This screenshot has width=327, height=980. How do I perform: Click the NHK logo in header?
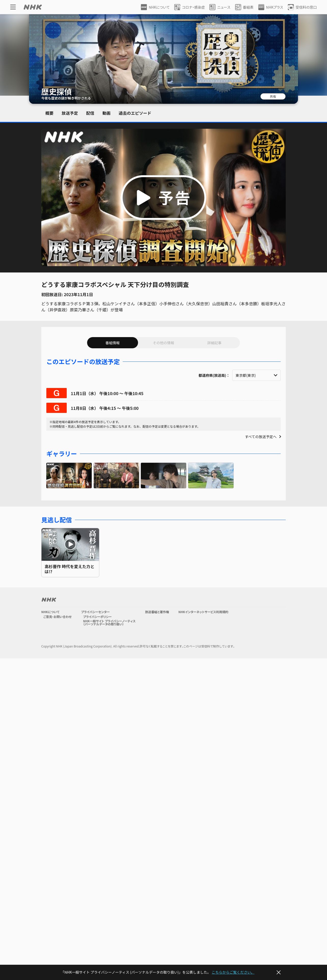coord(33,7)
